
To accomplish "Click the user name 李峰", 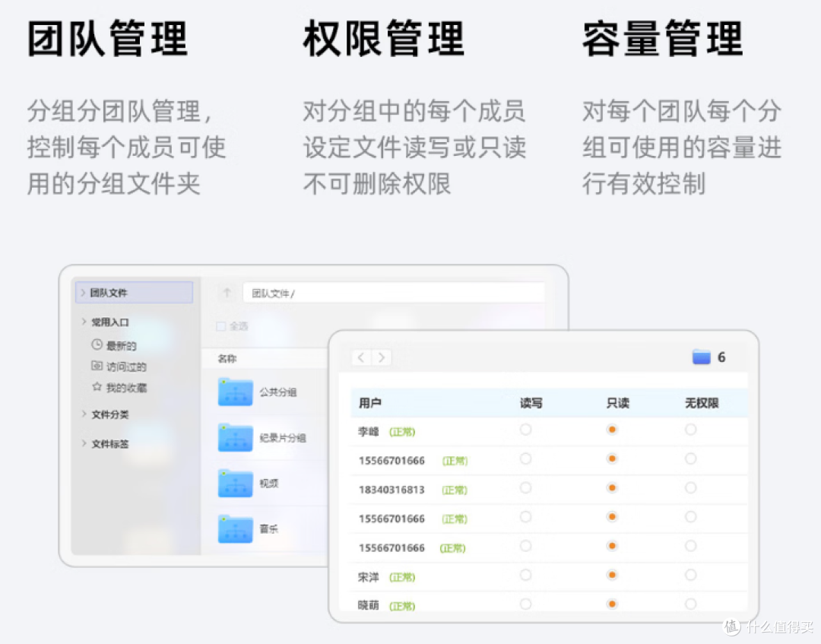I will click(x=368, y=431).
